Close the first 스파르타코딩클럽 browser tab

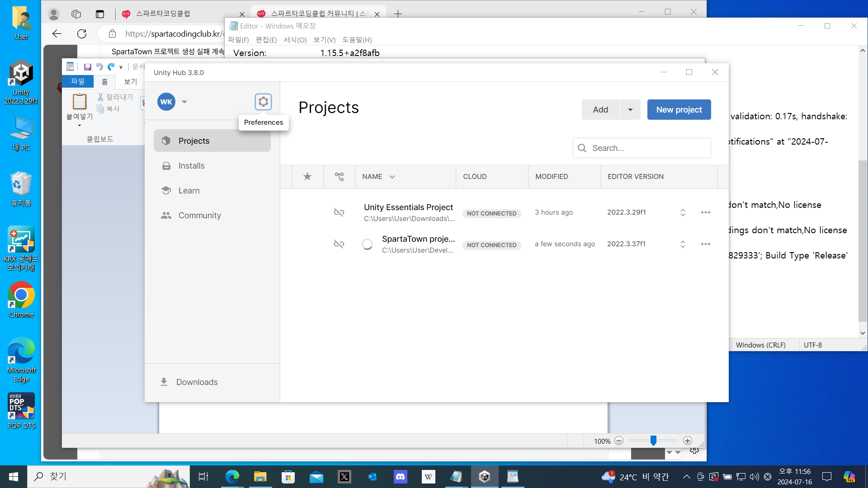point(242,14)
